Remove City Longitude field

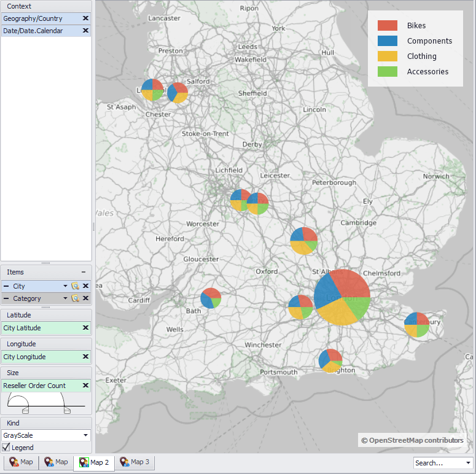85,357
